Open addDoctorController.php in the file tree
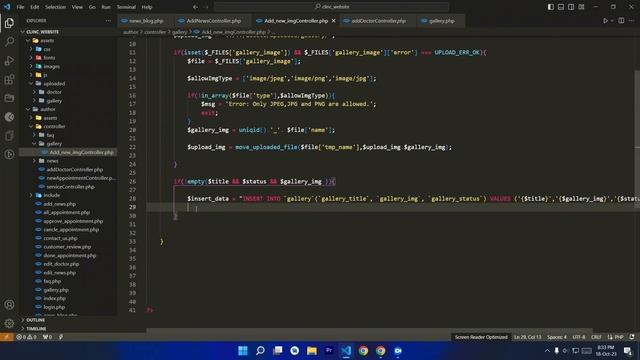Image resolution: width=640 pixels, height=360 pixels. coord(74,169)
